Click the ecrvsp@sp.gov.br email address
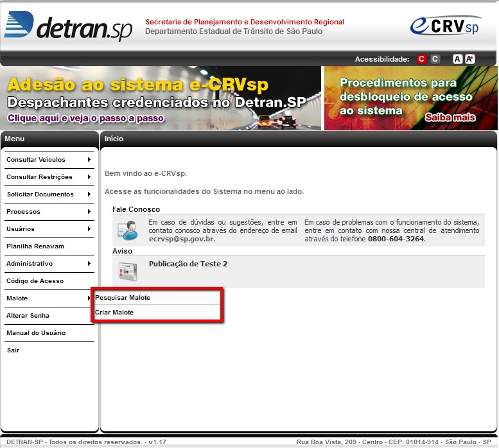Image resolution: width=499 pixels, height=448 pixels. [182, 239]
